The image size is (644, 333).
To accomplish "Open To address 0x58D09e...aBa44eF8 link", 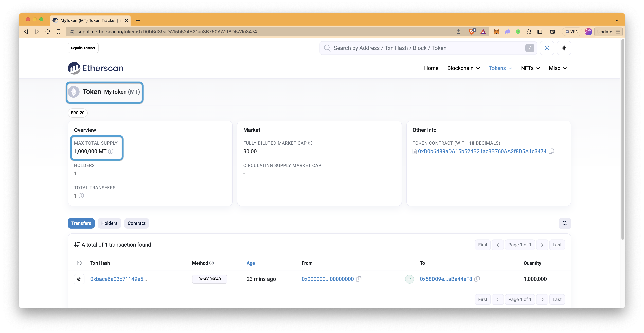I will click(x=446, y=279).
